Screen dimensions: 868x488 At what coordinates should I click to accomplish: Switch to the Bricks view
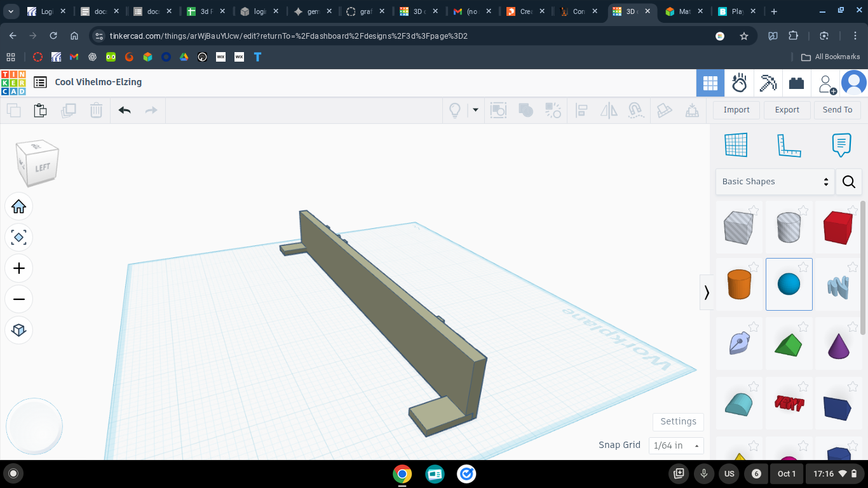[797, 83]
